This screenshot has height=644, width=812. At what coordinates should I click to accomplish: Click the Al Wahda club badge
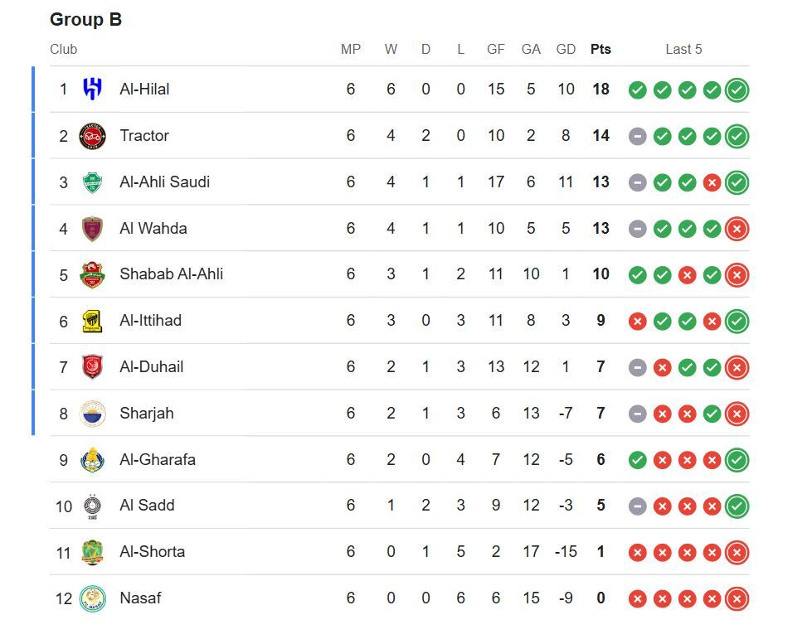93,229
